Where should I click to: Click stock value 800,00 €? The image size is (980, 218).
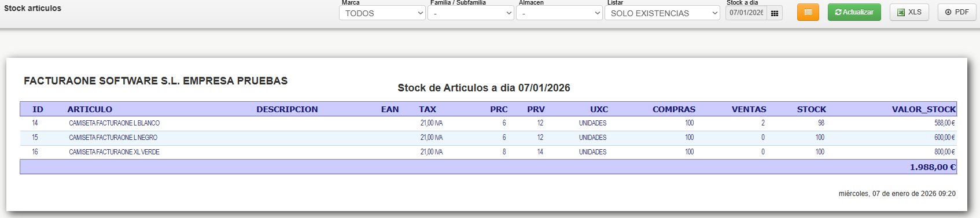[x=945, y=152]
